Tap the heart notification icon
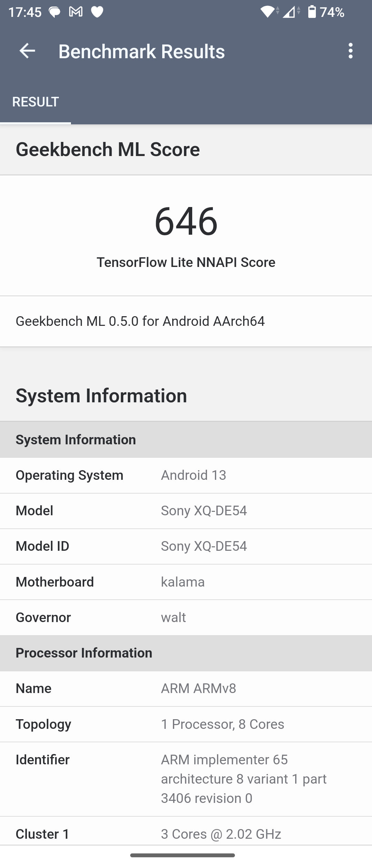The image size is (372, 868). coord(97,13)
